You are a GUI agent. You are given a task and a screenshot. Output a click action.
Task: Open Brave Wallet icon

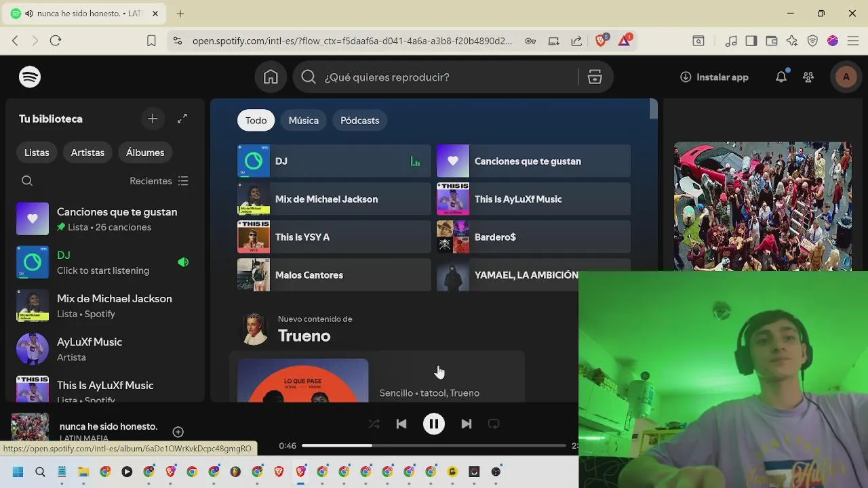pos(772,41)
